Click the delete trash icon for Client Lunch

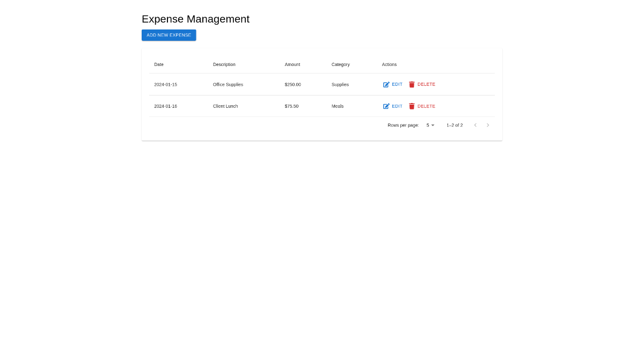coord(412,106)
